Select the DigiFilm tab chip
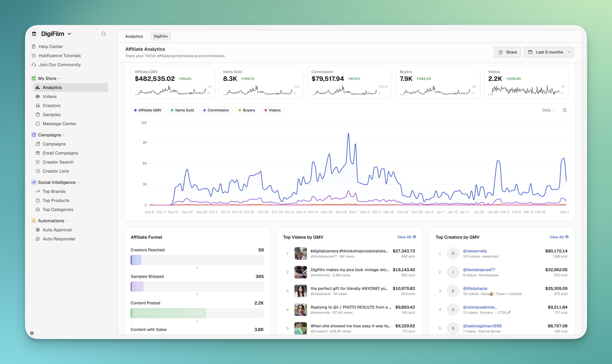 click(x=161, y=36)
